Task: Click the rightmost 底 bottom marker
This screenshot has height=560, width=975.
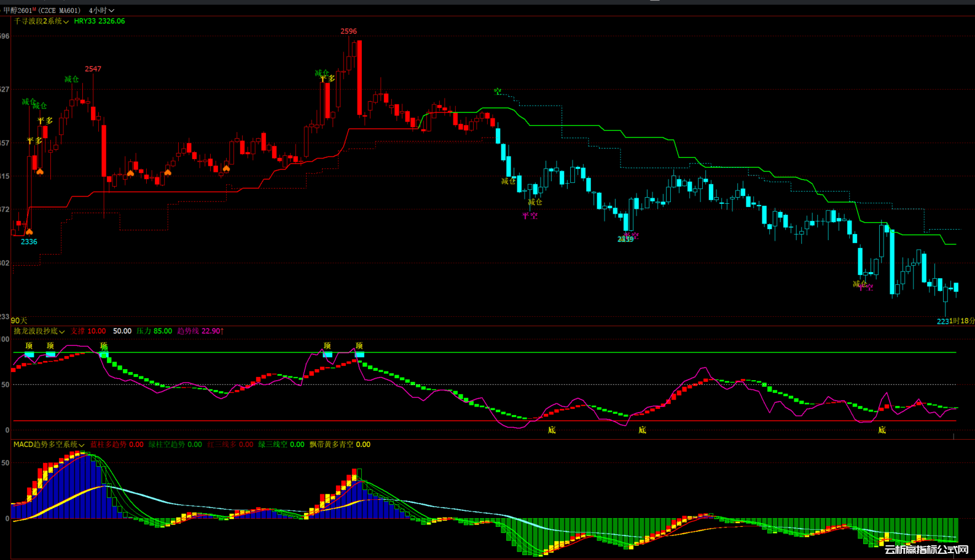Action: point(882,430)
